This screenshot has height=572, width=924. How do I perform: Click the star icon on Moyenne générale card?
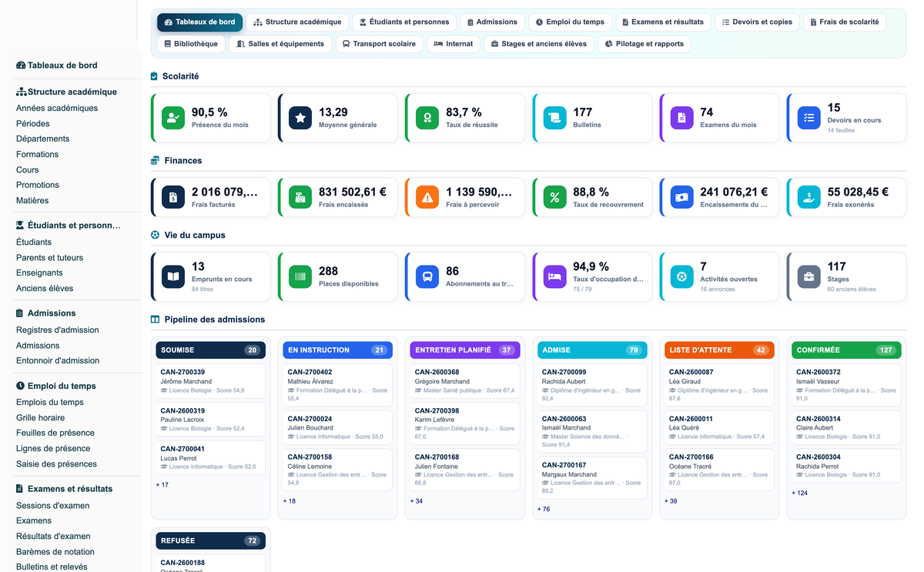click(x=300, y=118)
